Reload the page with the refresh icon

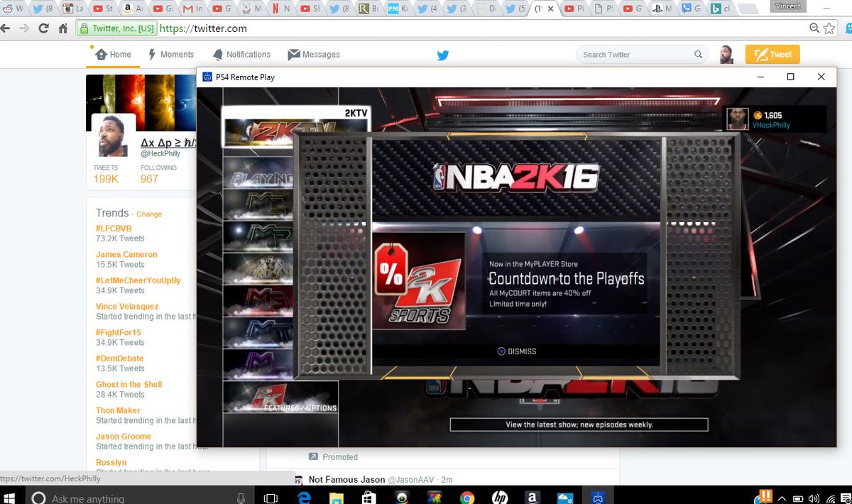(x=44, y=29)
